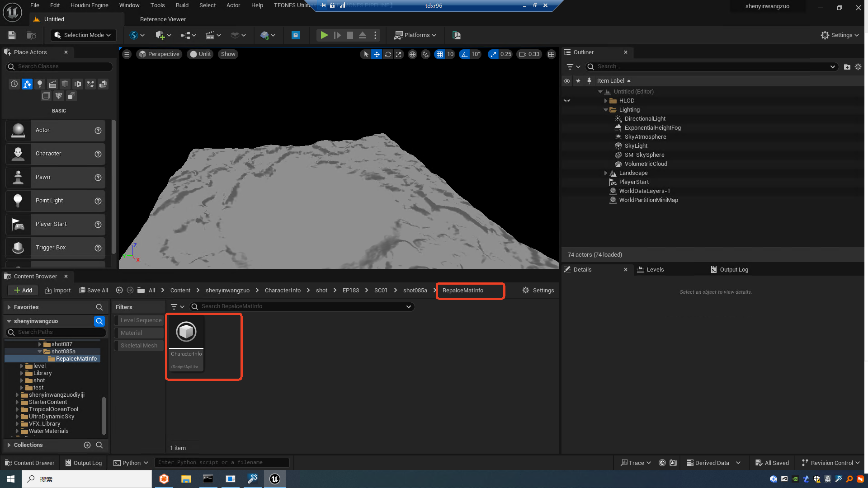
Task: Toggle rotation snapping in viewport toolbar
Action: point(464,54)
